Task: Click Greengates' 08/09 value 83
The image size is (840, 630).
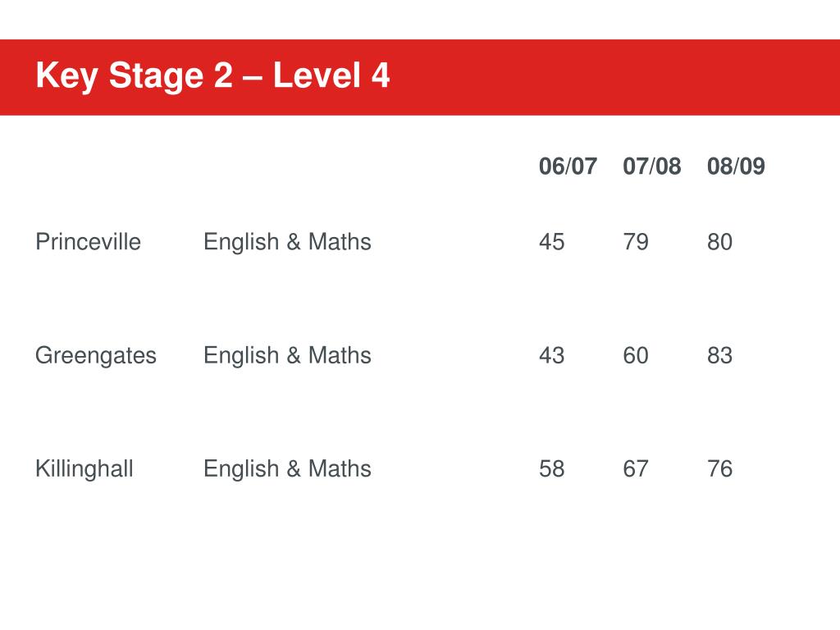Action: pos(719,356)
